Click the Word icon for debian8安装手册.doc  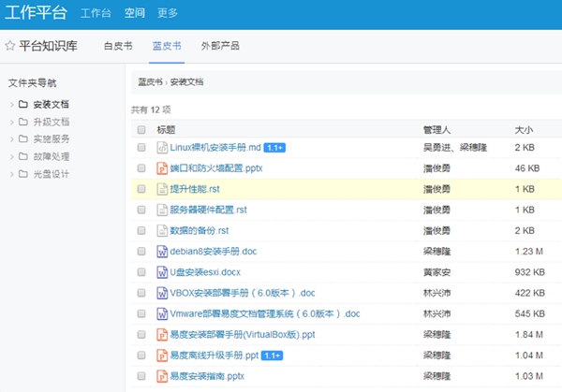point(161,251)
